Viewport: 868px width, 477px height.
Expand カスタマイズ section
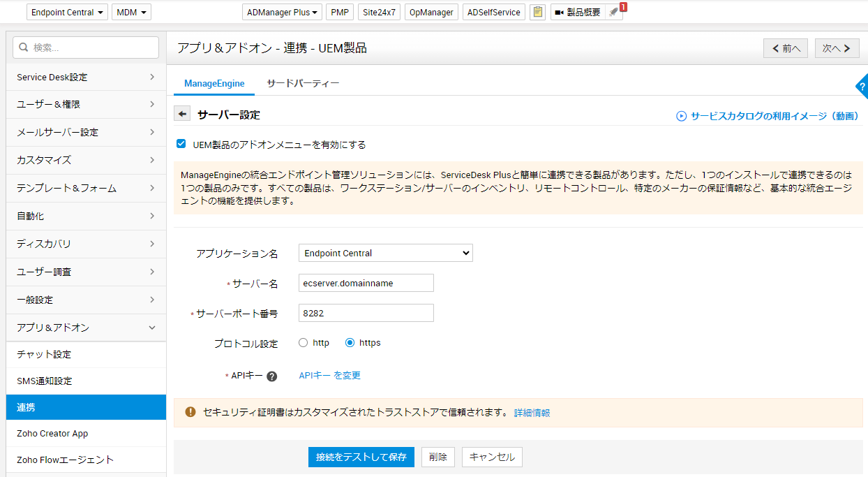pyautogui.click(x=86, y=160)
